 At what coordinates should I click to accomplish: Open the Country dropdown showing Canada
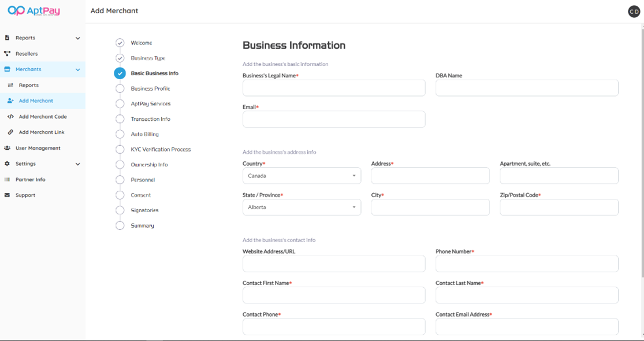301,176
